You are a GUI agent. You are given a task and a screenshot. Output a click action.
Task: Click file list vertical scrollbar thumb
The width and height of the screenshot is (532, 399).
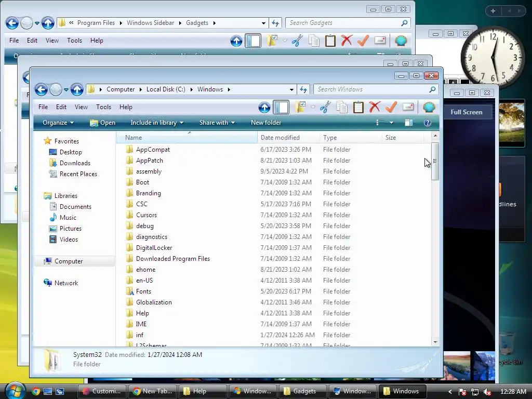[435, 161]
